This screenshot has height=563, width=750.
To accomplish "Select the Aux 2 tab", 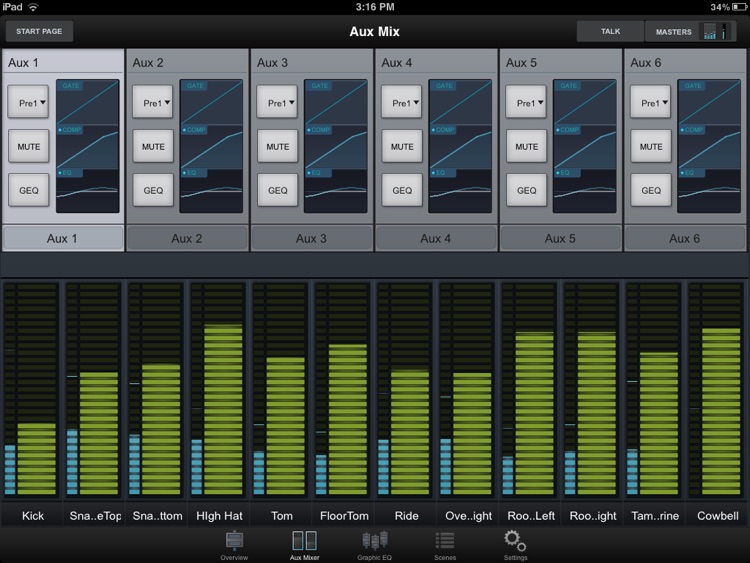I will 187,238.
